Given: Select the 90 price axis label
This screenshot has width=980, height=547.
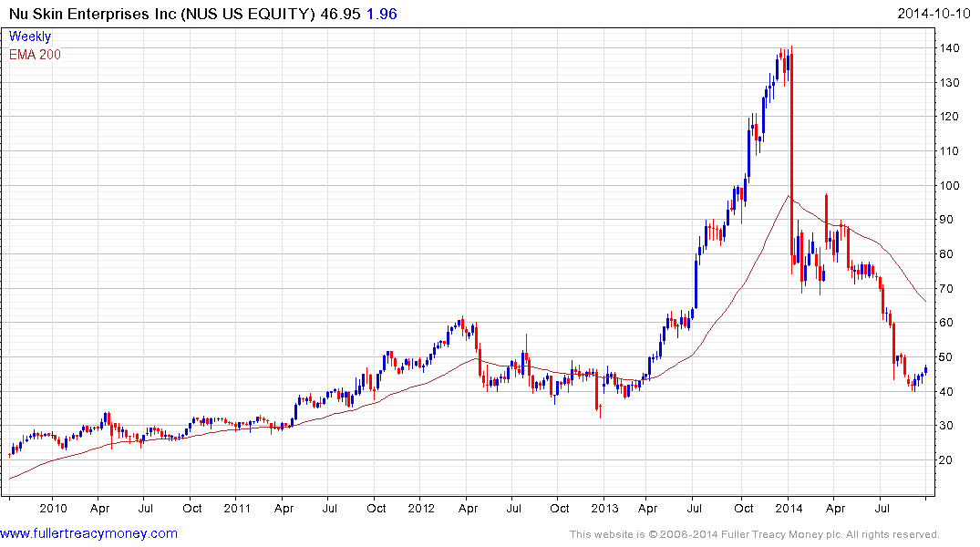Looking at the screenshot, I should pyautogui.click(x=945, y=220).
